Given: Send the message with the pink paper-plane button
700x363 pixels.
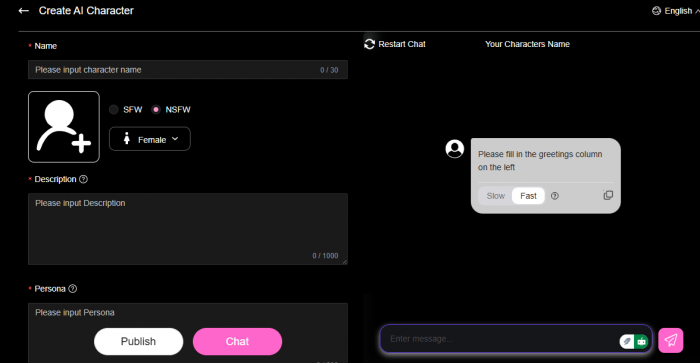Looking at the screenshot, I should pyautogui.click(x=671, y=341).
